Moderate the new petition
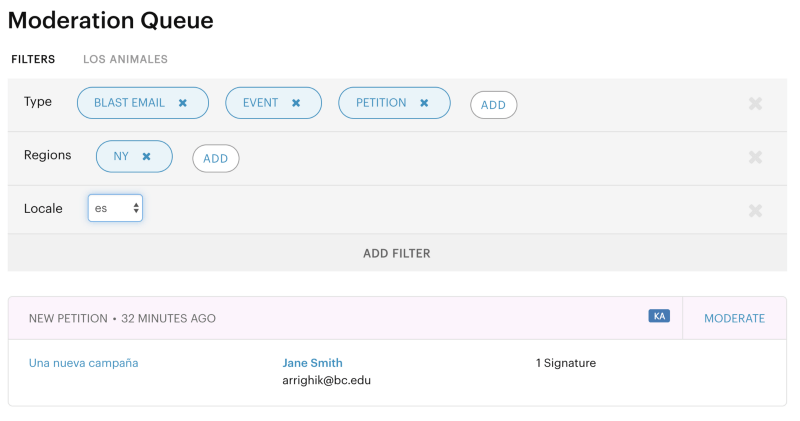This screenshot has height=421, width=800. click(734, 318)
